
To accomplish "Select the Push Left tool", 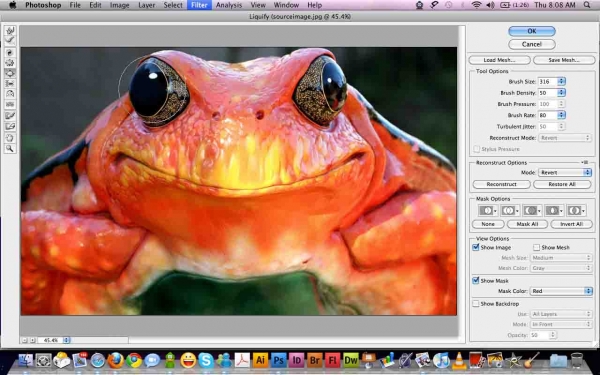I will tap(10, 83).
